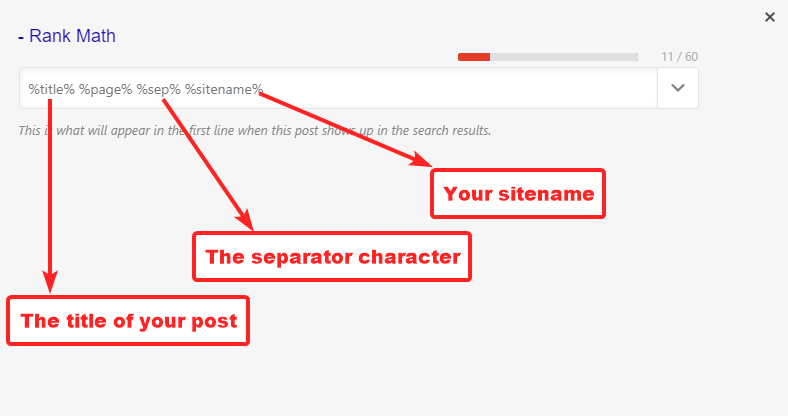Select the "Your sitename" annotation box

(x=518, y=194)
